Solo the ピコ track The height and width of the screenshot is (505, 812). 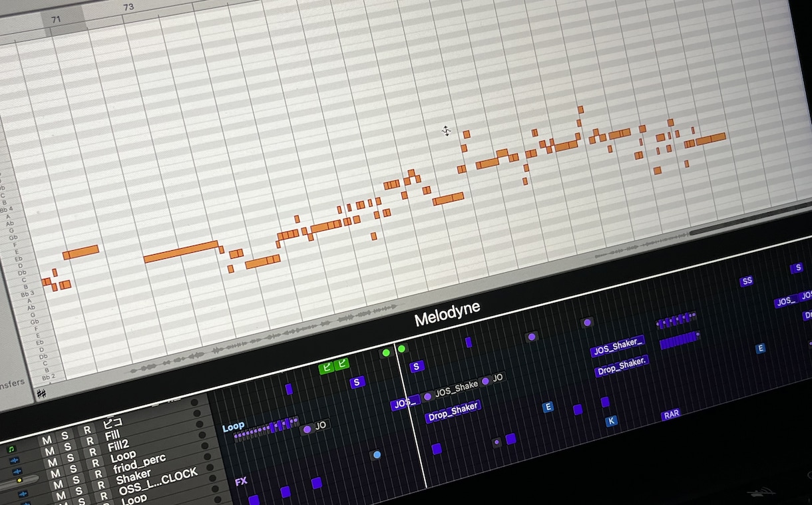[65, 435]
